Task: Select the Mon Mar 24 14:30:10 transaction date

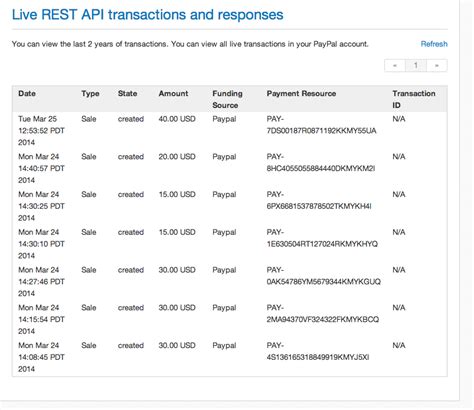Action: [41, 244]
